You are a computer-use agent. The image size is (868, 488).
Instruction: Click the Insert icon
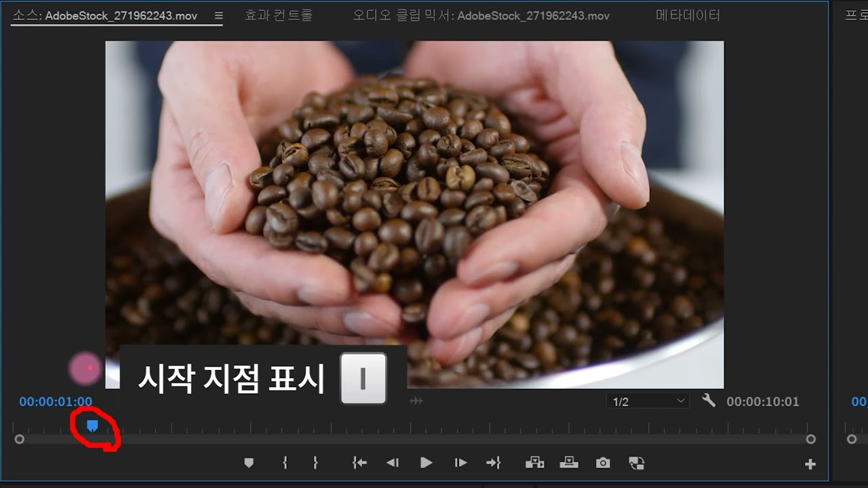click(536, 462)
